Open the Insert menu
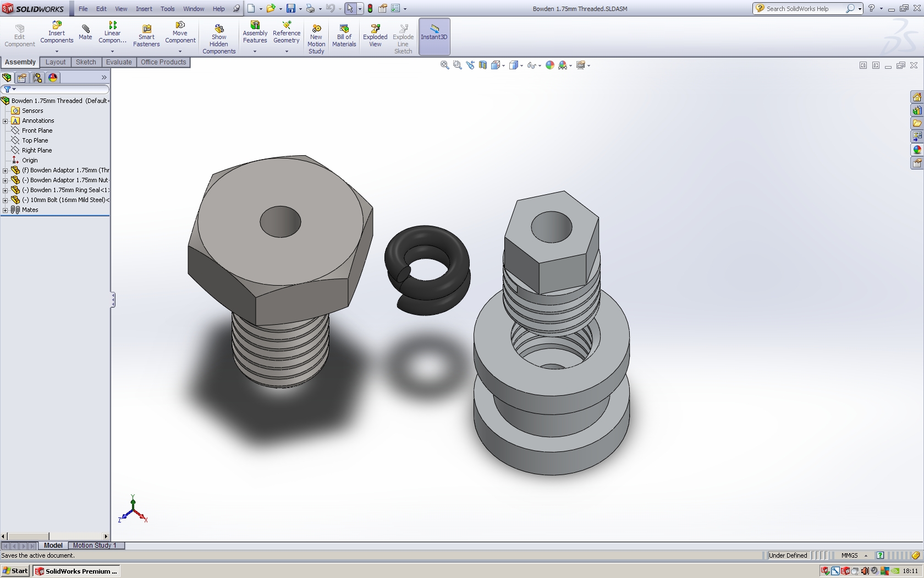924x578 pixels. coord(144,9)
